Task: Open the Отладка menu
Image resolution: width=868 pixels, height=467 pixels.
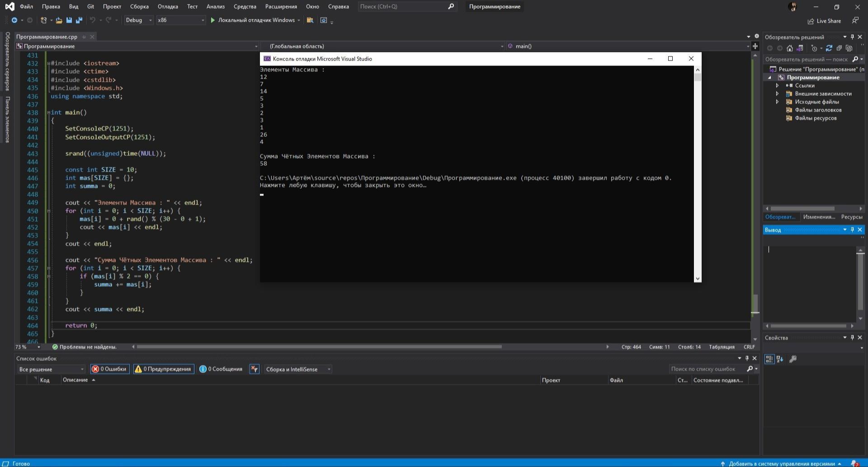Action: pyautogui.click(x=168, y=6)
